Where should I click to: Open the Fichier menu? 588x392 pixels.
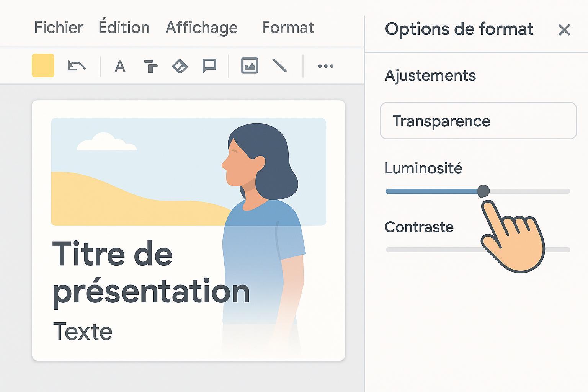click(x=59, y=28)
